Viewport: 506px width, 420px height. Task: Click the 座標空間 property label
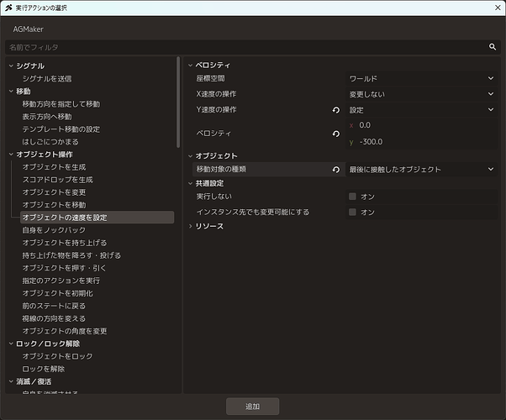point(210,78)
